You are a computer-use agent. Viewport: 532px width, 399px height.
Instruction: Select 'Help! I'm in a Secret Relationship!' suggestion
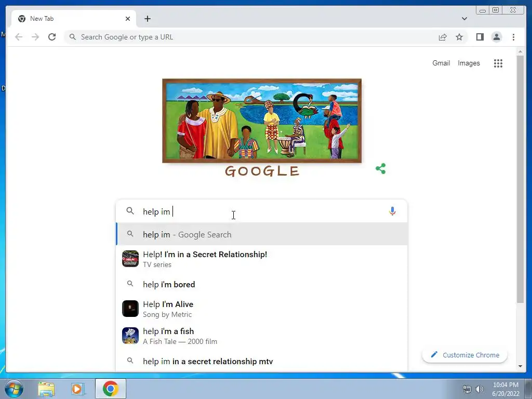click(262, 259)
